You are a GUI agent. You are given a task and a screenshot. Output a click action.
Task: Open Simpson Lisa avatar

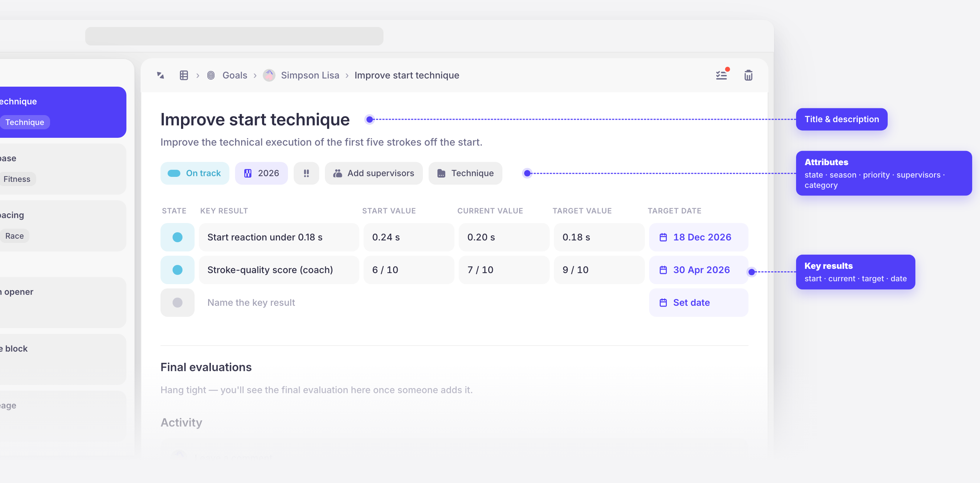pyautogui.click(x=269, y=75)
